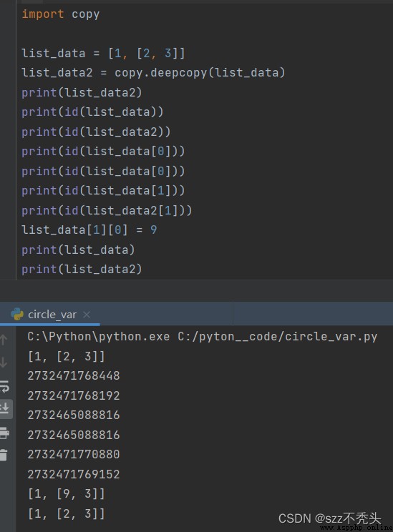Click the copy.deepcopy(list_data) assignment line
Viewport: 393px width, 532px height.
pos(153,73)
